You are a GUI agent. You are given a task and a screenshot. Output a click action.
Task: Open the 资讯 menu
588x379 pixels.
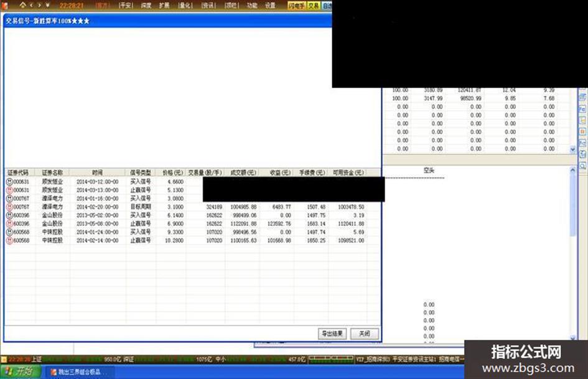click(208, 5)
